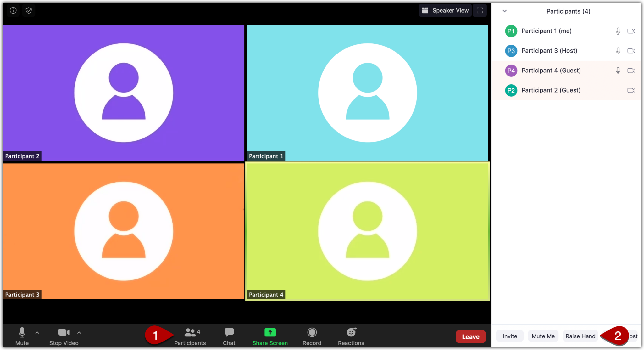Click the meeting information icon
The width and height of the screenshot is (644, 350).
click(x=13, y=10)
